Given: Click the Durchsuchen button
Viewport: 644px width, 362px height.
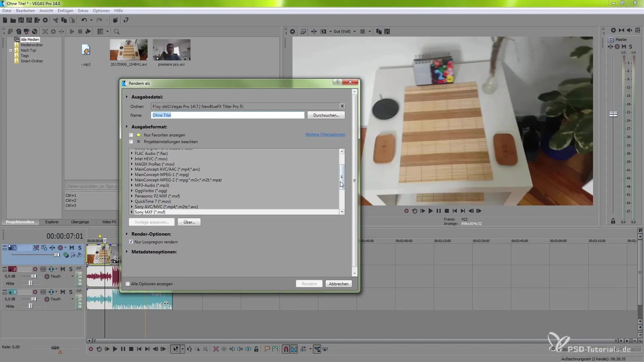Looking at the screenshot, I should pyautogui.click(x=326, y=115).
